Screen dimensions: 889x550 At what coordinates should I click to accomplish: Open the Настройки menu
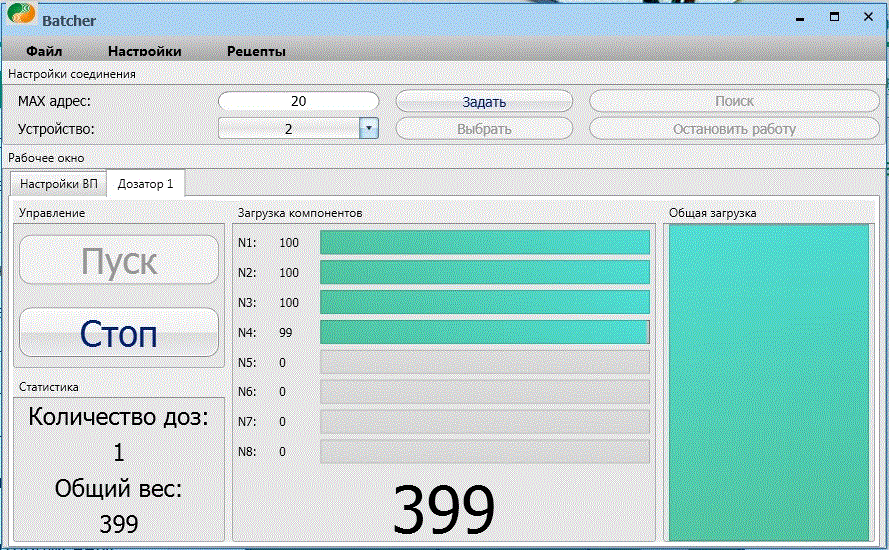pyautogui.click(x=144, y=51)
